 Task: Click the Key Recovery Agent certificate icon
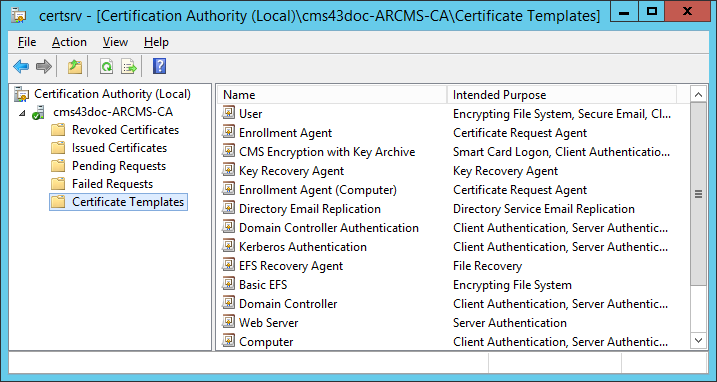tap(228, 170)
